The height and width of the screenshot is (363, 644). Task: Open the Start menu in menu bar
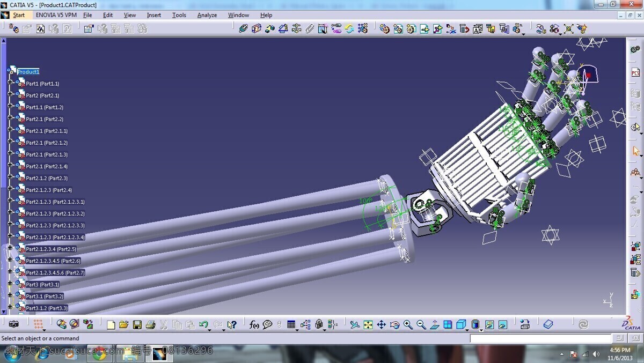tap(19, 15)
